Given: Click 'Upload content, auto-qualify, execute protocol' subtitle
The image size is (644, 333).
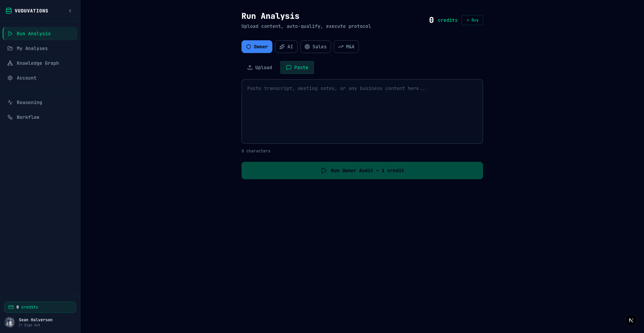Looking at the screenshot, I should pos(306,26).
